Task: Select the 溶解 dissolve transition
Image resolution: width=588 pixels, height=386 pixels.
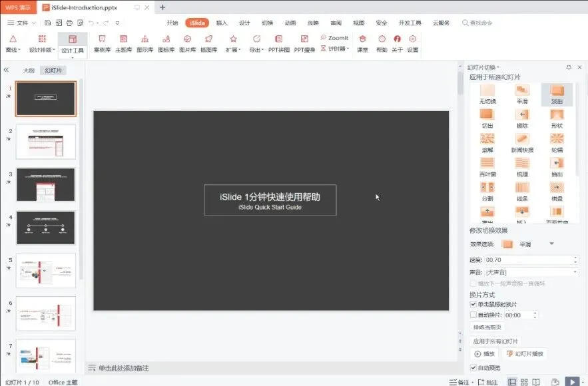Action: click(487, 143)
